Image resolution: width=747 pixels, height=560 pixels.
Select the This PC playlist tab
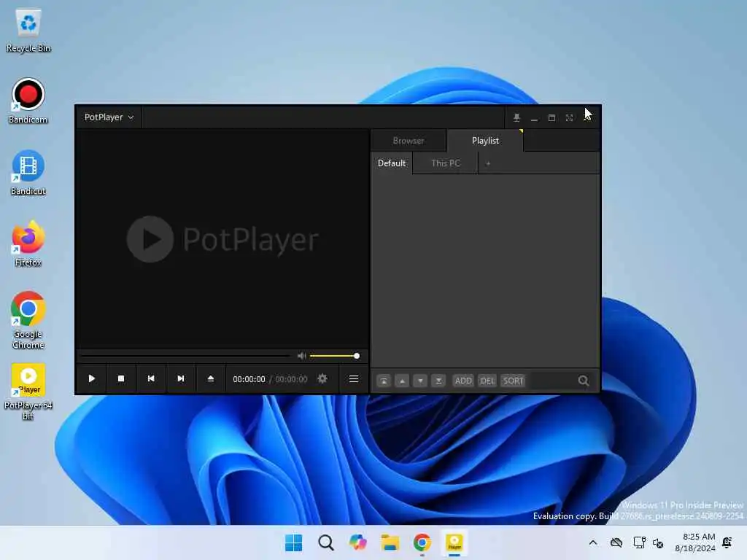(x=446, y=163)
